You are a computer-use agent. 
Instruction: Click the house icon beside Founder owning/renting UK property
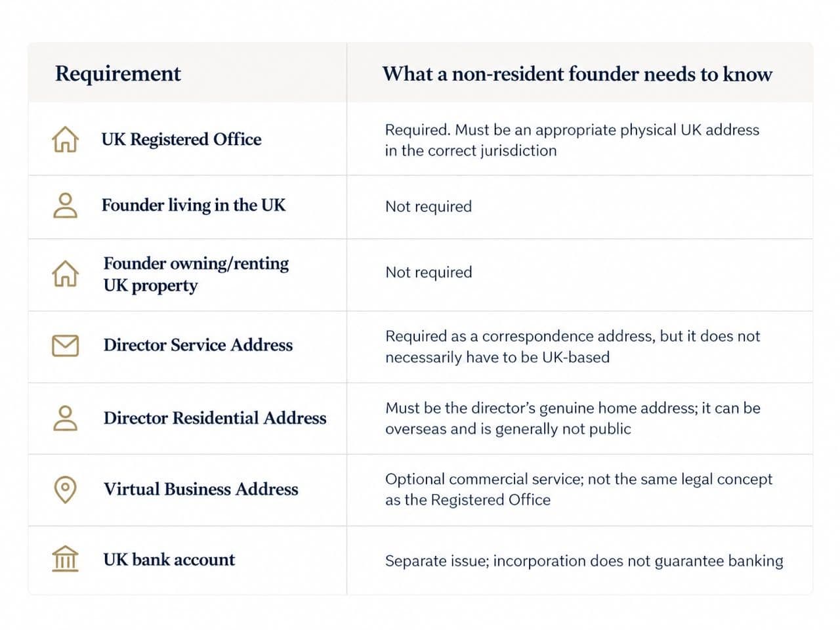point(65,274)
